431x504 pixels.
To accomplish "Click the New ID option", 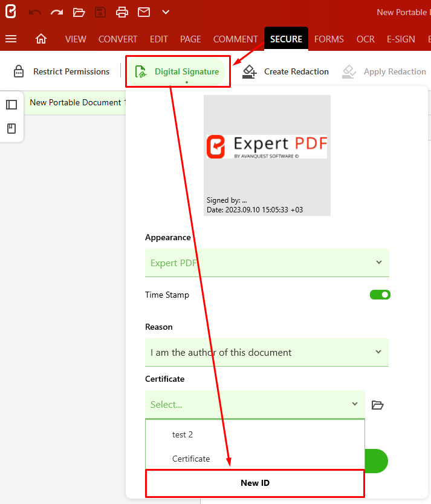I will coord(255,483).
